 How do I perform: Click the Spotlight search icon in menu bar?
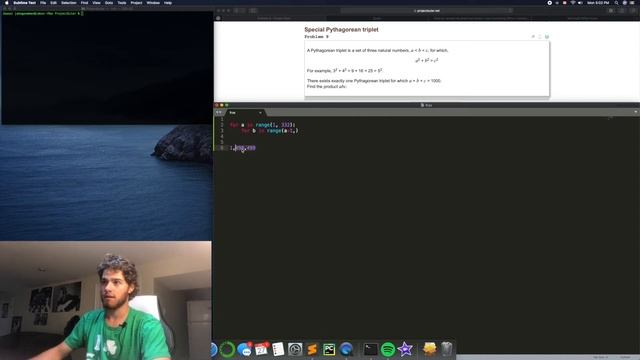coord(616,2)
